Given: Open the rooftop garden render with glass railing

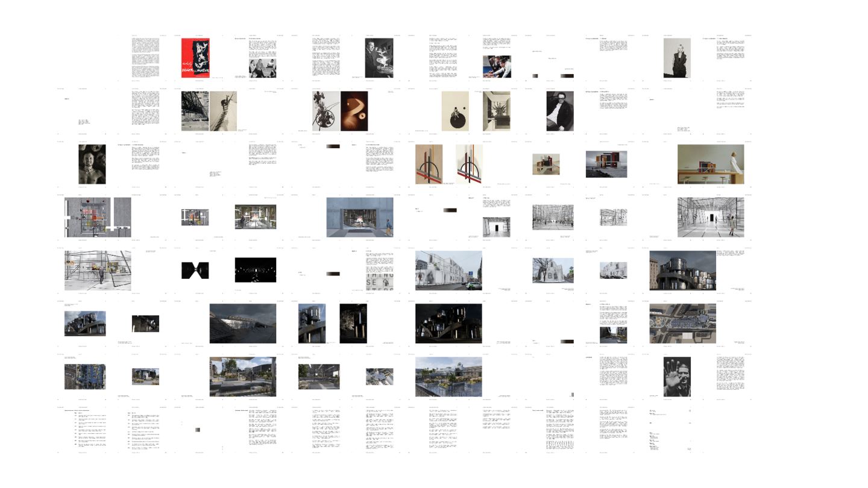Looking at the screenshot, I should tap(449, 377).
